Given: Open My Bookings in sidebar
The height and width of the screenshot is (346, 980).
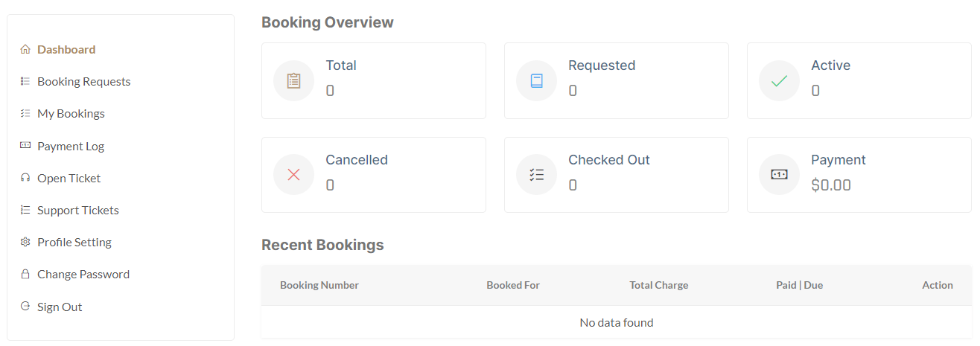Looking at the screenshot, I should coord(71,114).
